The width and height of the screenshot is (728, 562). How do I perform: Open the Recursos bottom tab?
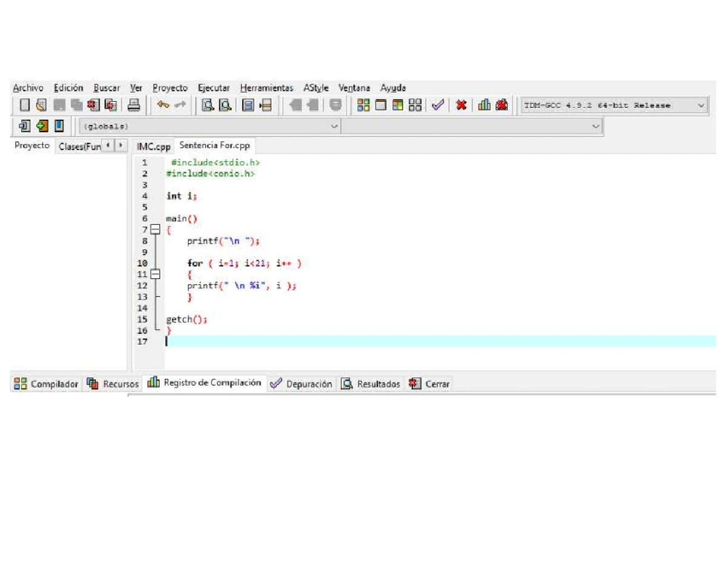point(113,384)
